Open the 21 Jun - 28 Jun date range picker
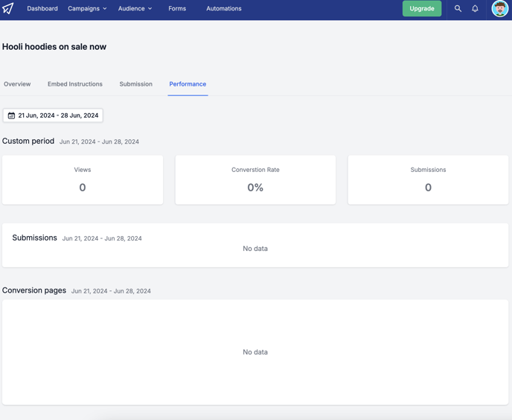 point(53,115)
